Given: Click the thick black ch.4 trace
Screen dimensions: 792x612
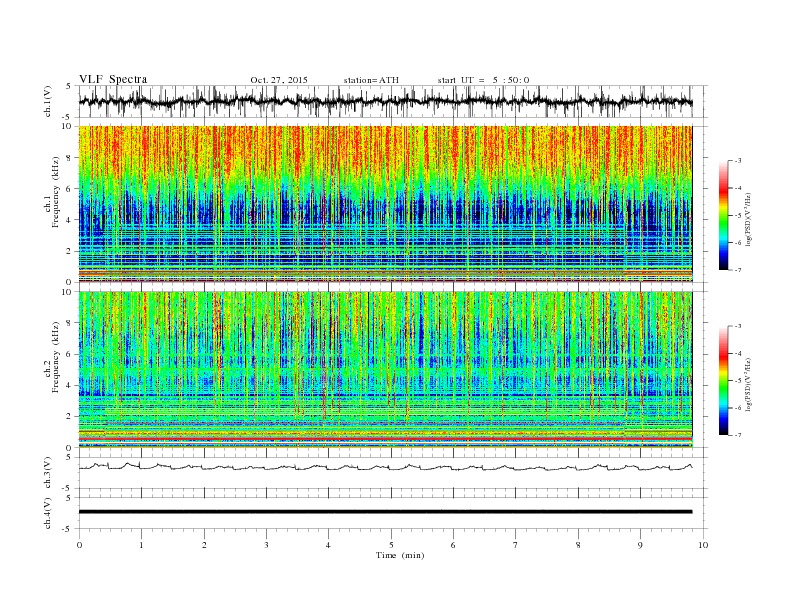Looking at the screenshot, I should coord(385,512).
